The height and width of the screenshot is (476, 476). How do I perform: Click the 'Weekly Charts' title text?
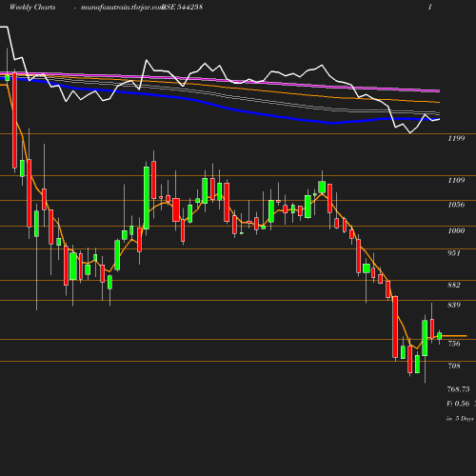pyautogui.click(x=32, y=7)
